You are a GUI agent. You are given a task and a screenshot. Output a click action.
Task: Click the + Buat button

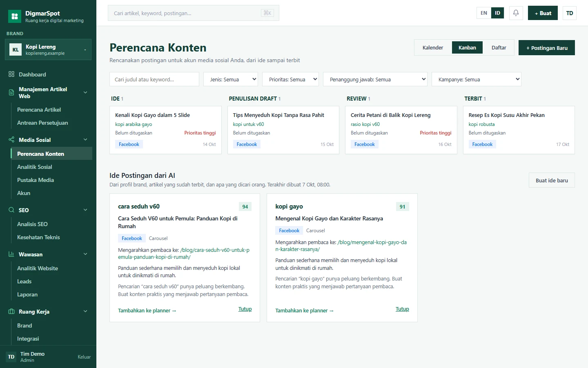543,13
